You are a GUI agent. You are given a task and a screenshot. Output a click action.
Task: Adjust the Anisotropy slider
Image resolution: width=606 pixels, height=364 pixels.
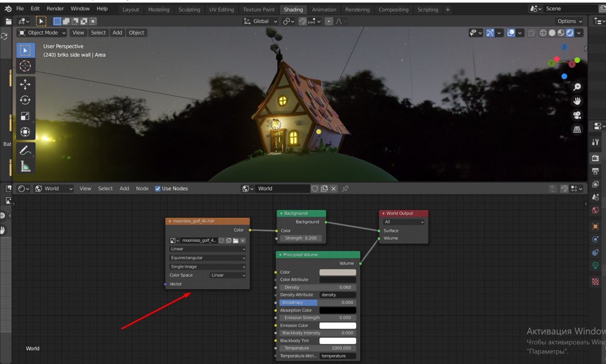(317, 302)
